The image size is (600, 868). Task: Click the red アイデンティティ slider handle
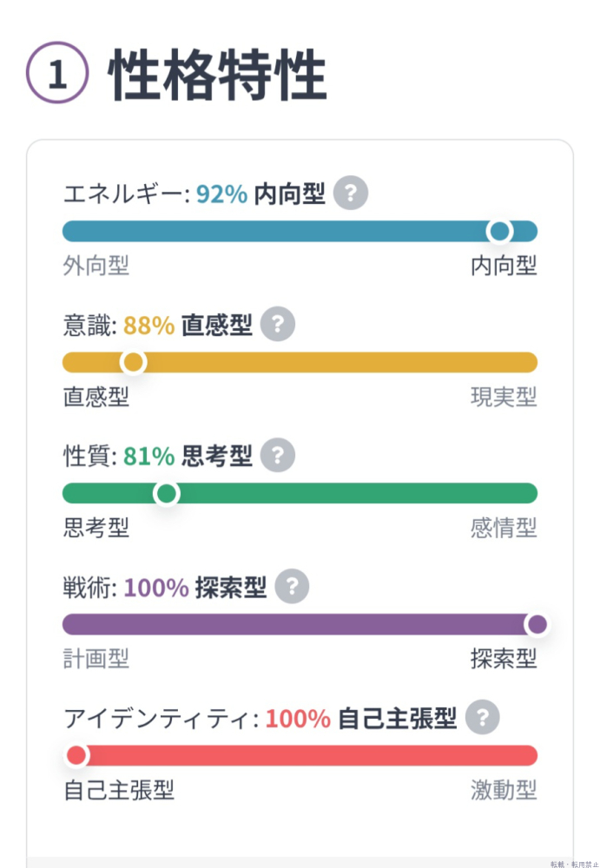click(76, 755)
